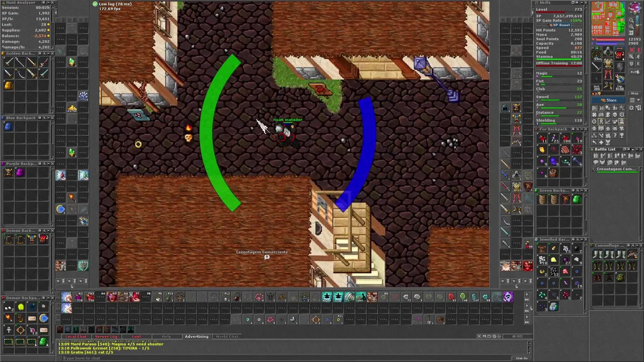Click the 'Balance: -2,574' row
Image resolution: width=644 pixels, height=362 pixels.
click(25, 36)
